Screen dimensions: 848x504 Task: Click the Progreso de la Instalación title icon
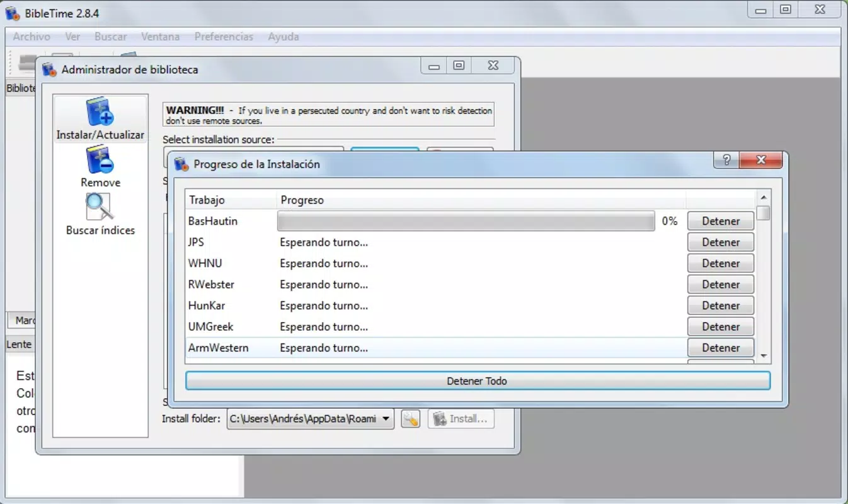(181, 164)
